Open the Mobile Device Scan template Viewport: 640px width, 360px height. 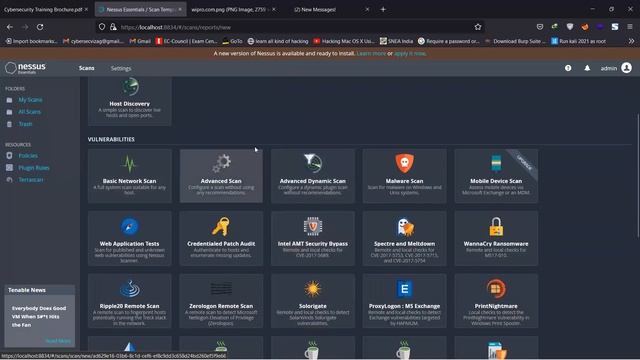496,176
